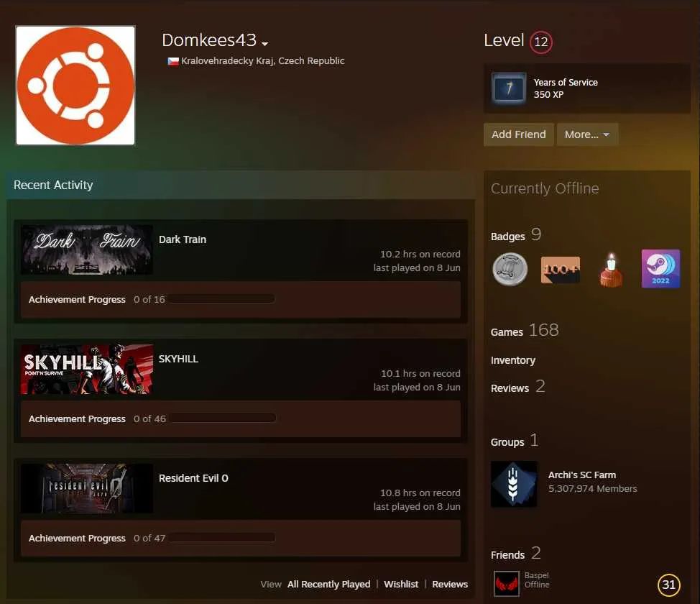Screen dimensions: 700x604
Task: Click the Years of Service label
Action: [566, 82]
